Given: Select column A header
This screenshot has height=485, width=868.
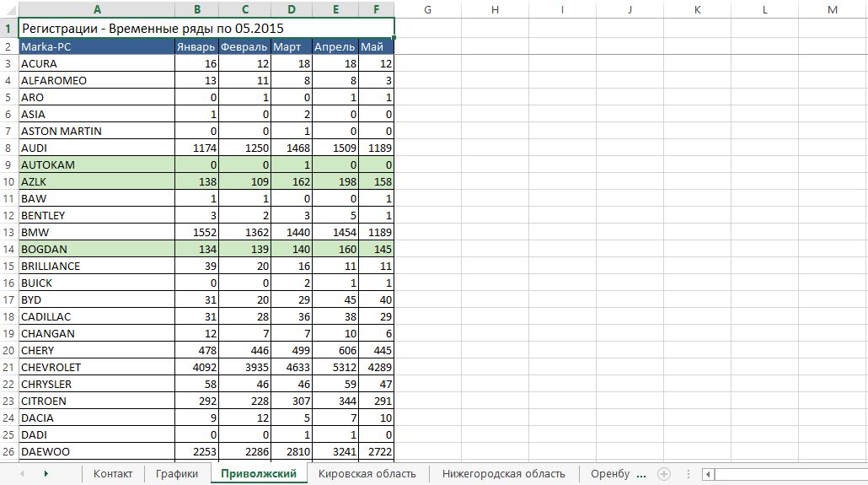Looking at the screenshot, I should pyautogui.click(x=97, y=9).
